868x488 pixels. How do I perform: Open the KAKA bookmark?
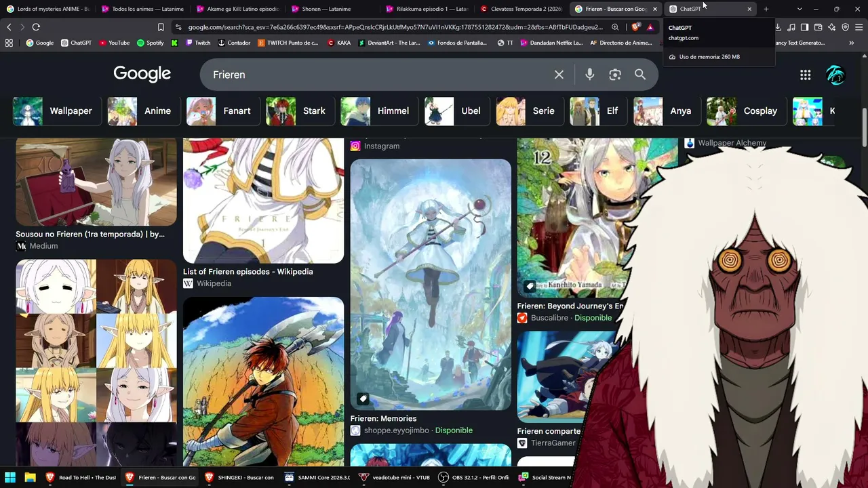[339, 43]
